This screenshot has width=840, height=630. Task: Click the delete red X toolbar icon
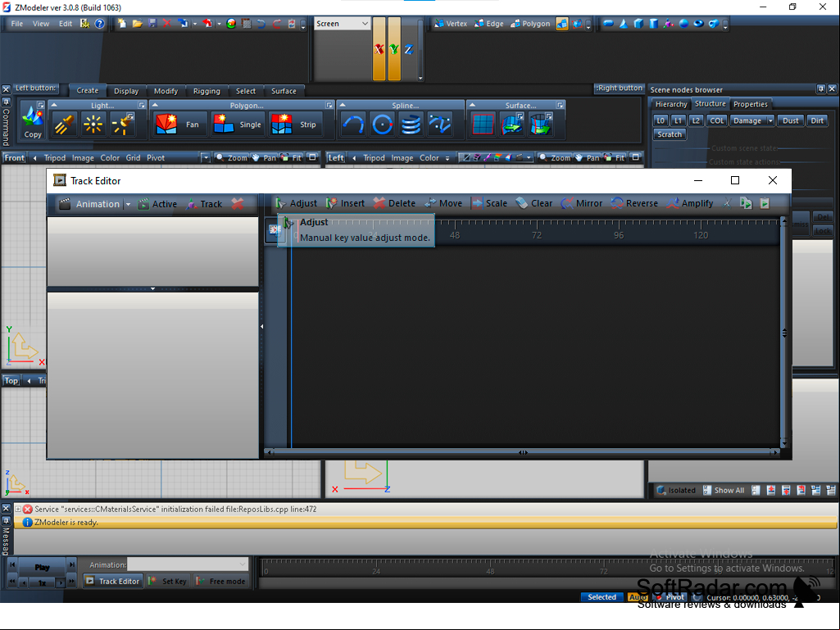pyautogui.click(x=167, y=24)
